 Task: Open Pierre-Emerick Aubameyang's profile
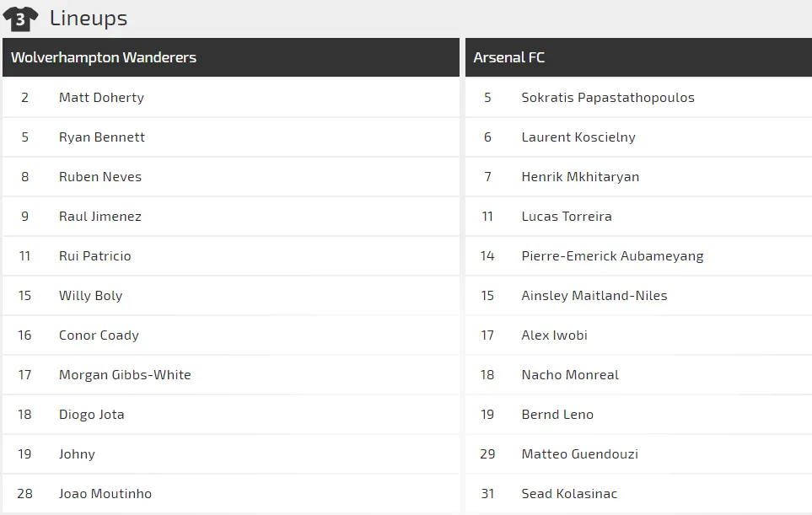[612, 256]
